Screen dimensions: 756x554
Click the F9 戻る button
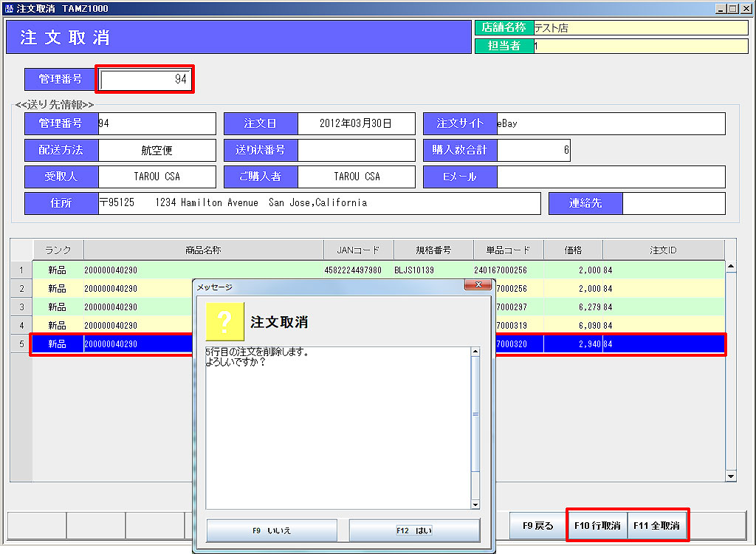click(x=537, y=526)
